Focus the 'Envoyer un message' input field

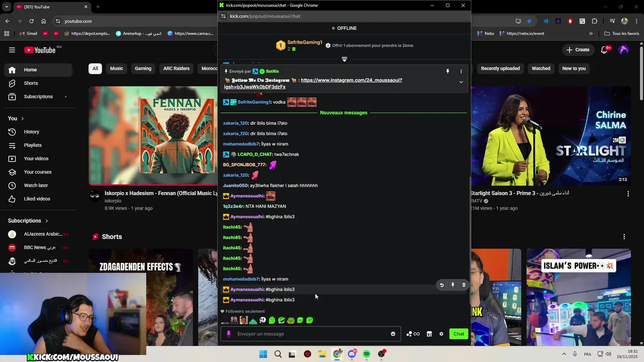pyautogui.click(x=310, y=334)
